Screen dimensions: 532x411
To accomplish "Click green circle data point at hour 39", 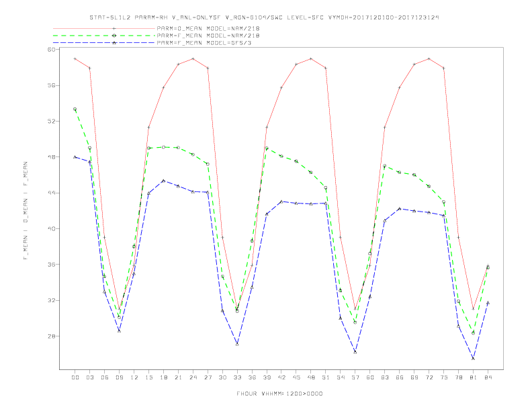I will click(x=267, y=148).
